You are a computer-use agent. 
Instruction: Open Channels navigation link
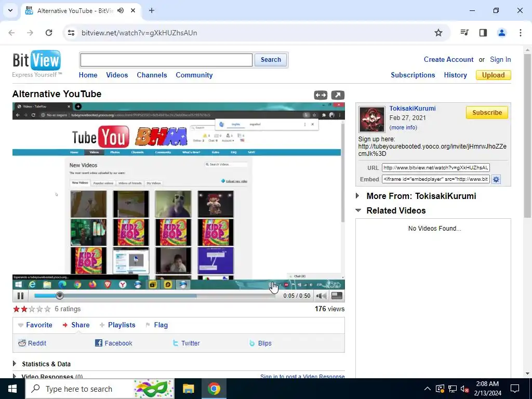click(x=152, y=75)
